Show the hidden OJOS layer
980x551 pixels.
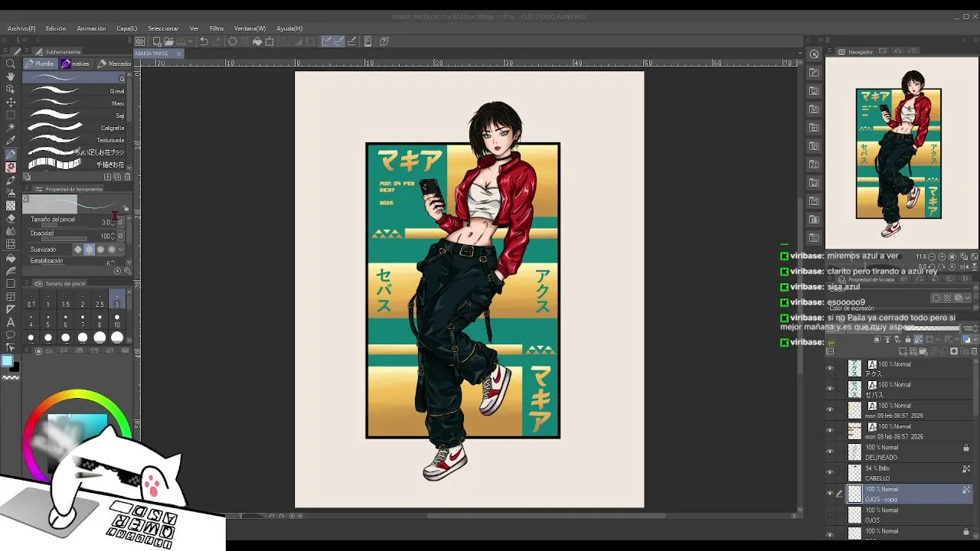click(x=830, y=514)
